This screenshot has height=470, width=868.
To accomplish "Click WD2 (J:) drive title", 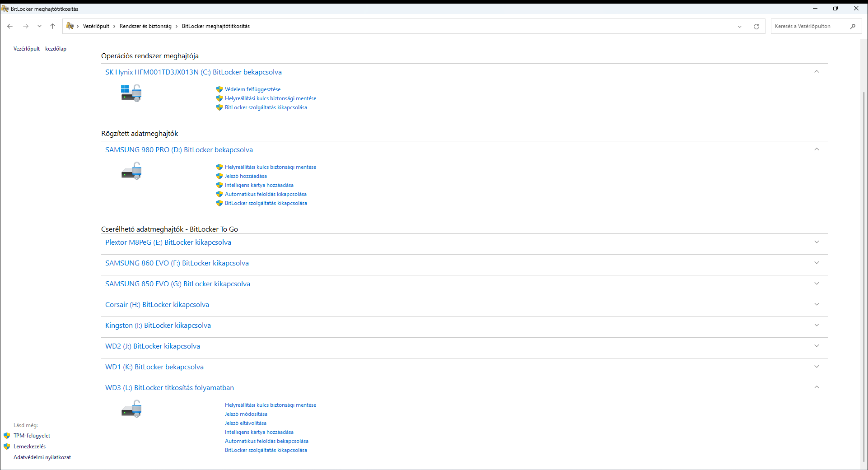I will (x=153, y=346).
